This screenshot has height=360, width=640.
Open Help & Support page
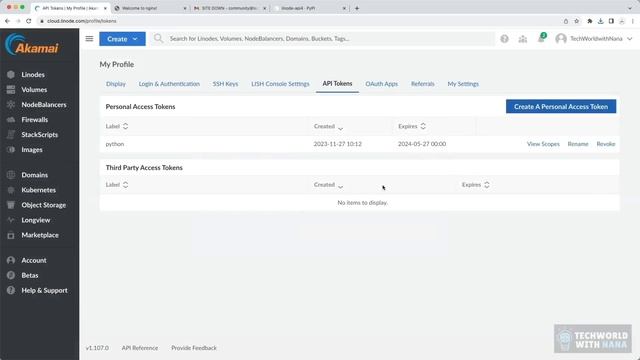point(44,291)
